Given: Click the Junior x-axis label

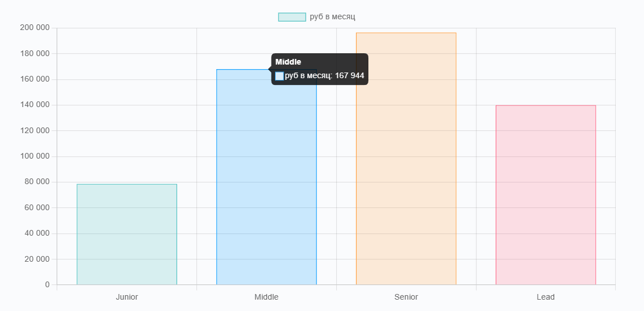Looking at the screenshot, I should tap(127, 297).
